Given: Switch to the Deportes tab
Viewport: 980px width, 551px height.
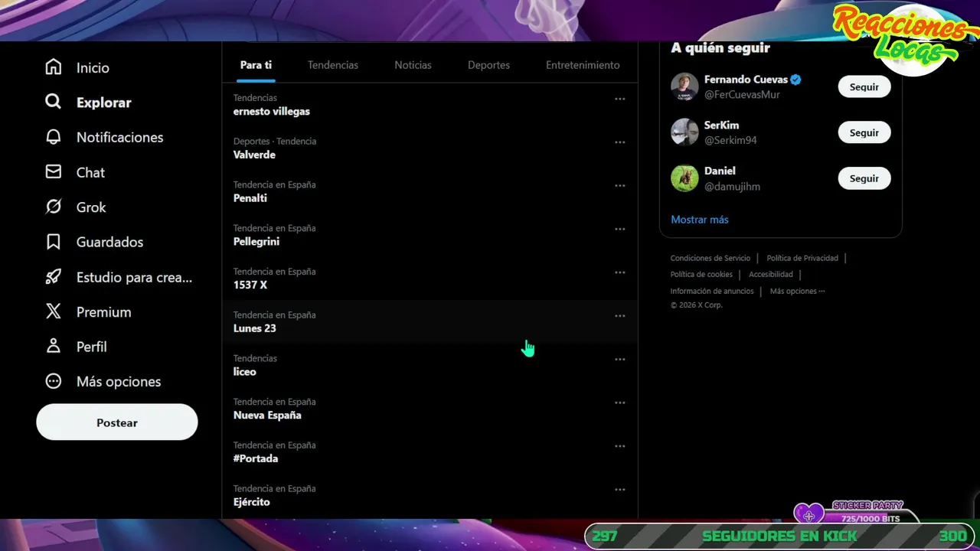Looking at the screenshot, I should click(488, 65).
